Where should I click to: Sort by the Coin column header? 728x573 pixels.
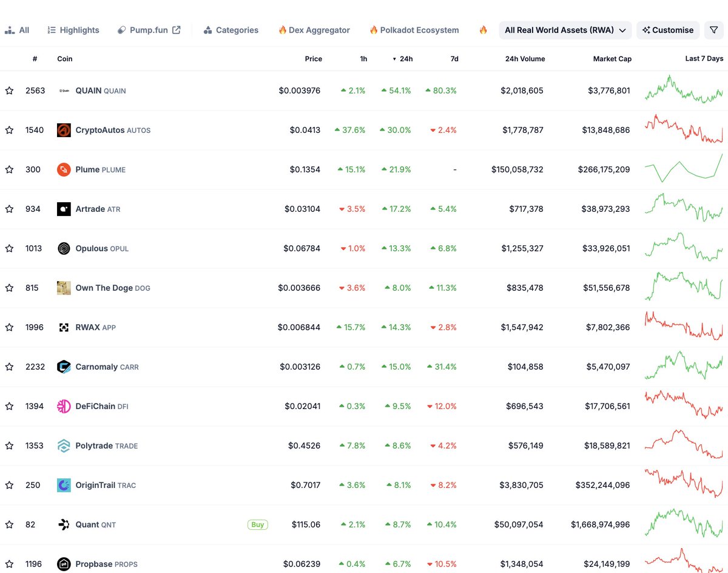[65, 59]
